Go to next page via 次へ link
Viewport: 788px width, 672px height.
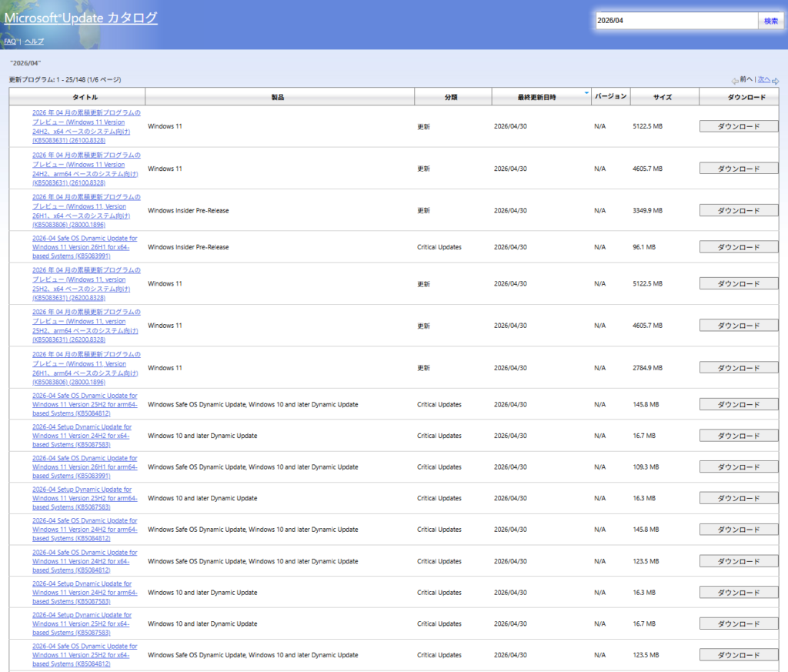click(764, 79)
